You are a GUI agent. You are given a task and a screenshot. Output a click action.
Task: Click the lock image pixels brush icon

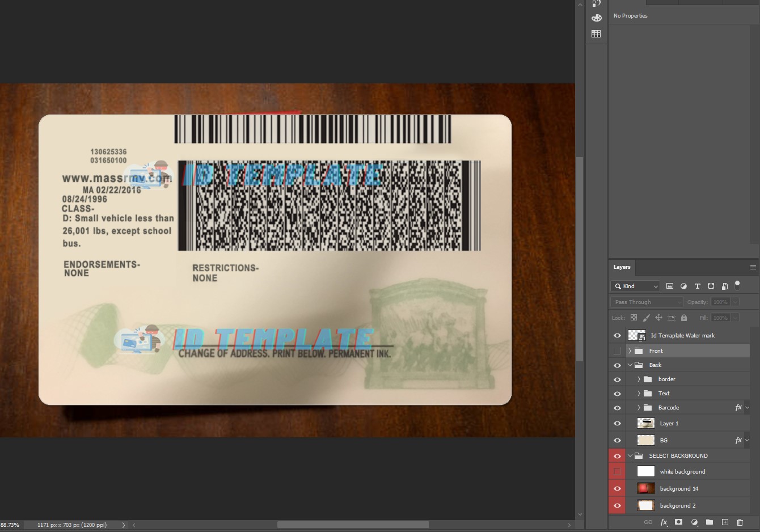pos(646,318)
